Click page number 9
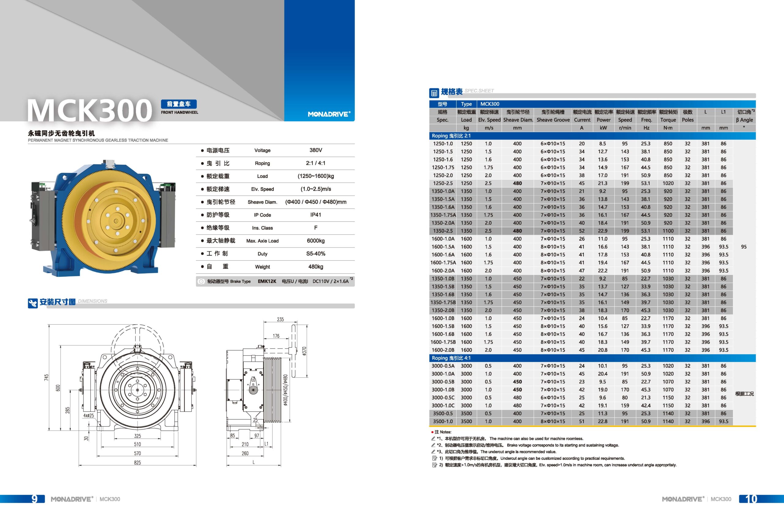The image size is (784, 532). click(34, 499)
